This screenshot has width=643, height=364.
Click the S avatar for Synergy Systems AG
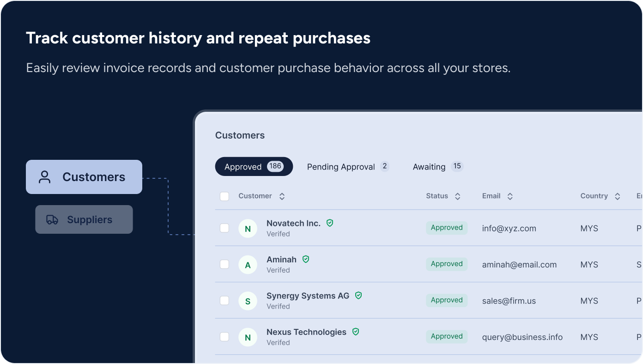248,301
